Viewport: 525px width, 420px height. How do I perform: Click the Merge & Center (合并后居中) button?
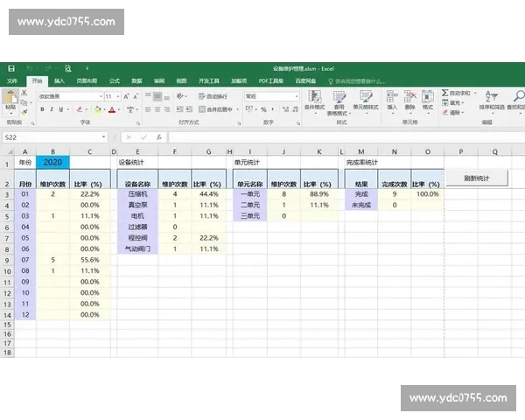[215, 109]
